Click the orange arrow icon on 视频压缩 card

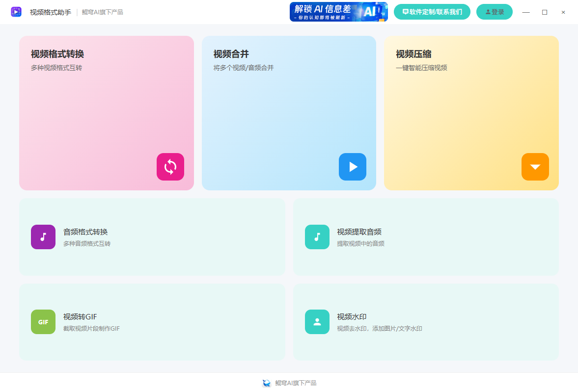pyautogui.click(x=535, y=167)
